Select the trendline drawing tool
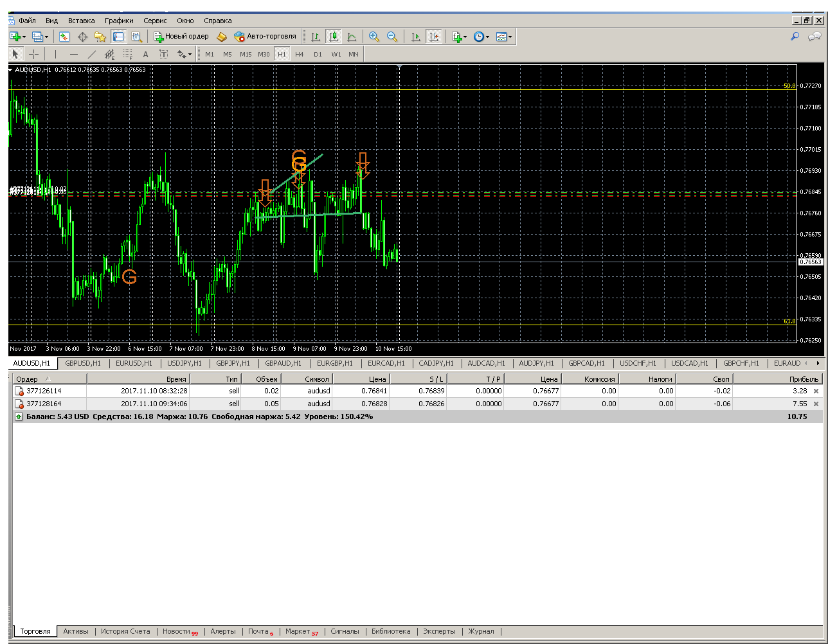The height and width of the screenshot is (644, 828). 92,54
